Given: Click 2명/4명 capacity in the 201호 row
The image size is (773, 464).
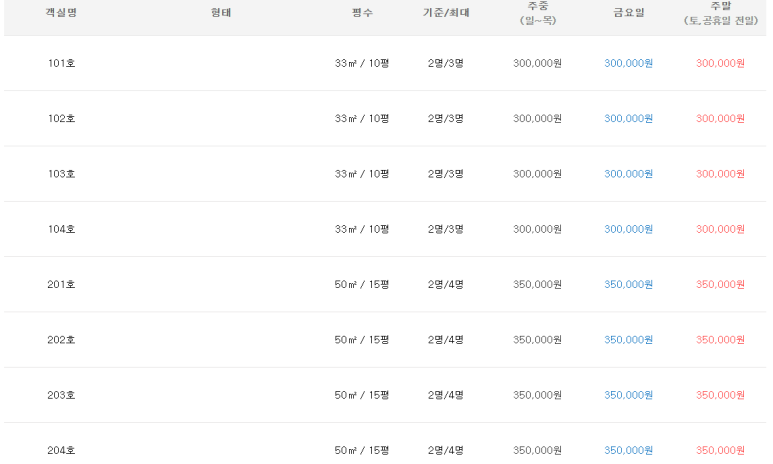Looking at the screenshot, I should (x=446, y=284).
